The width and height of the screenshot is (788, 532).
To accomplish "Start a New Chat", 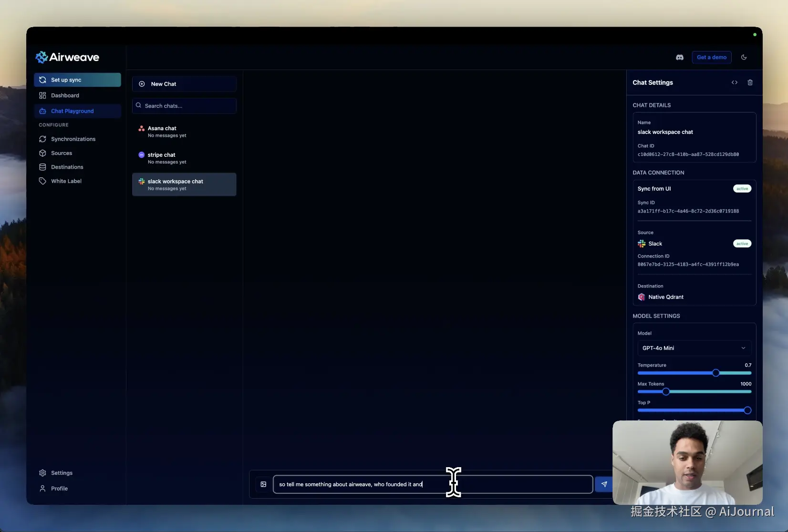I will tap(184, 84).
